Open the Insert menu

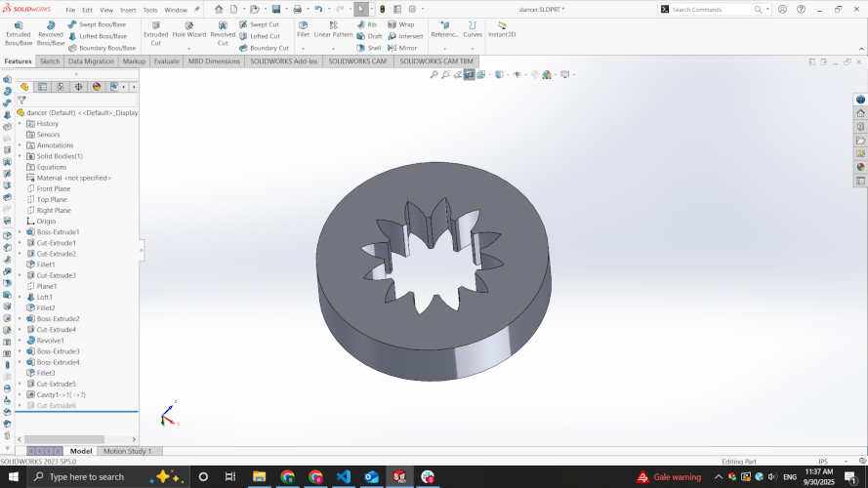[x=128, y=10]
